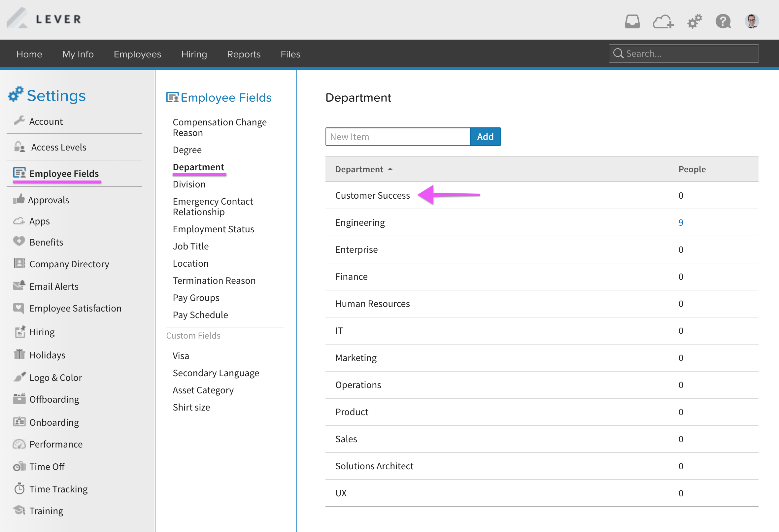Open the user profile avatar
This screenshot has width=779, height=532.
pyautogui.click(x=752, y=22)
